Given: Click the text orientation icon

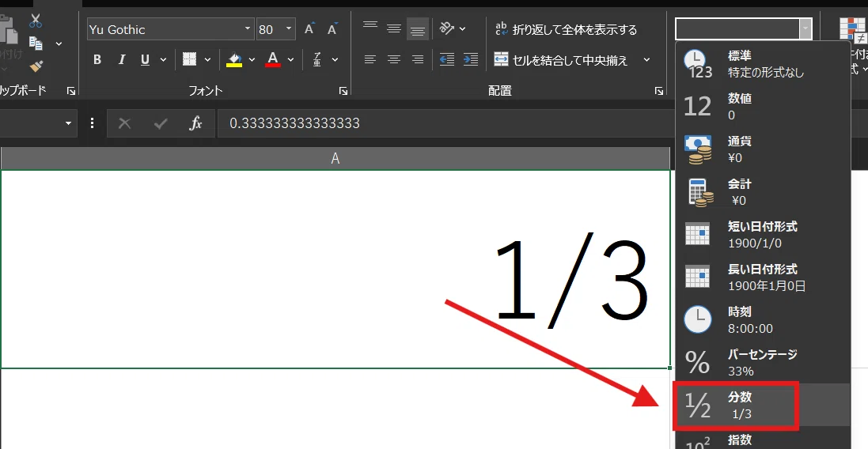Looking at the screenshot, I should point(447,28).
